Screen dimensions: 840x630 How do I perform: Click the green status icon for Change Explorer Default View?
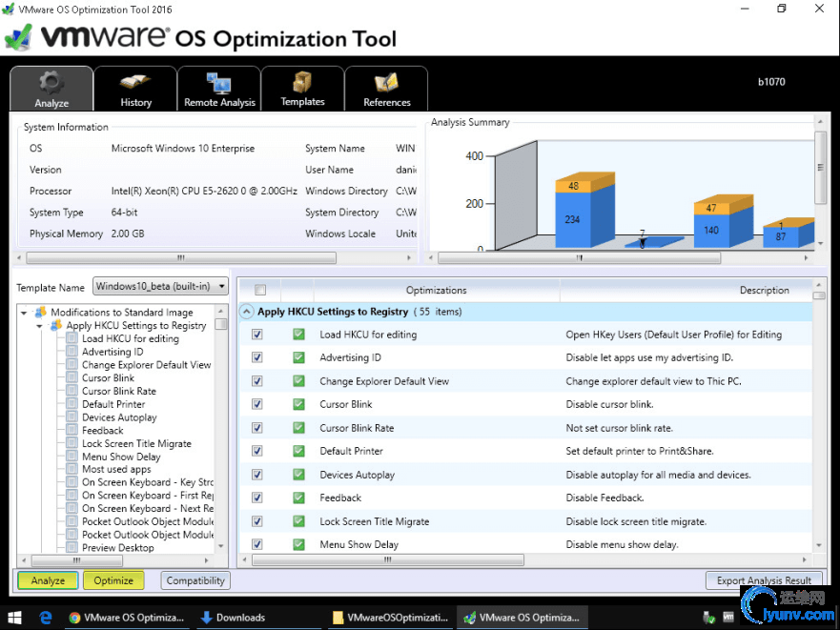click(298, 381)
